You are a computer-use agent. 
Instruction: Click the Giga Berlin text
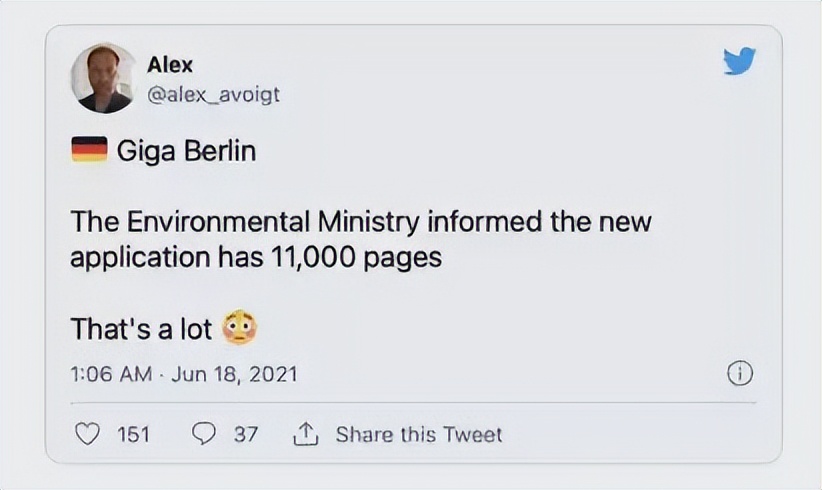click(186, 152)
